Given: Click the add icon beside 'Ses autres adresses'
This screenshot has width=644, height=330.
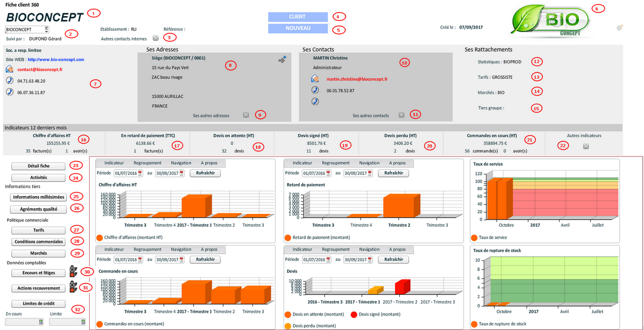Looking at the screenshot, I should pyautogui.click(x=246, y=114).
